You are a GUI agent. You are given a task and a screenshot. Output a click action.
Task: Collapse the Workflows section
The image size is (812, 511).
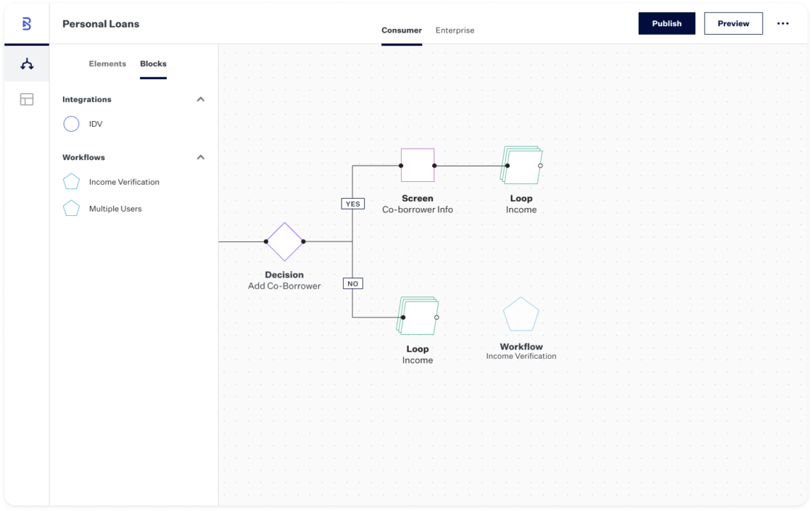[201, 157]
